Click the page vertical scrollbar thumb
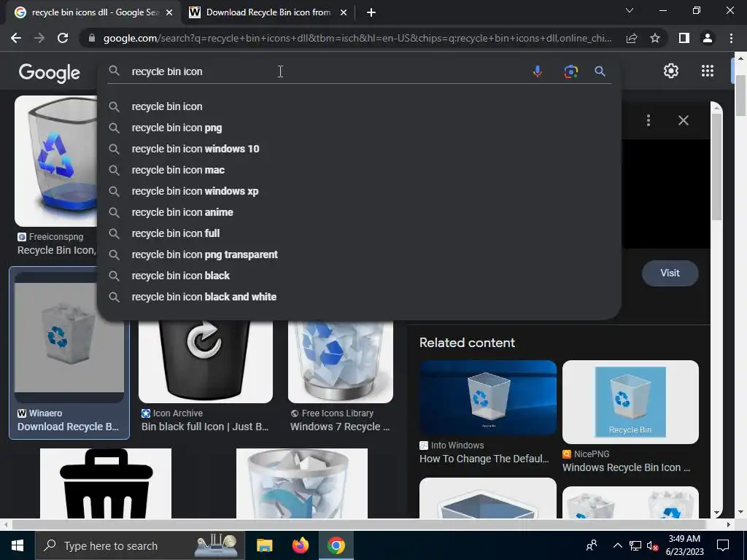The height and width of the screenshot is (560, 747). click(741, 96)
